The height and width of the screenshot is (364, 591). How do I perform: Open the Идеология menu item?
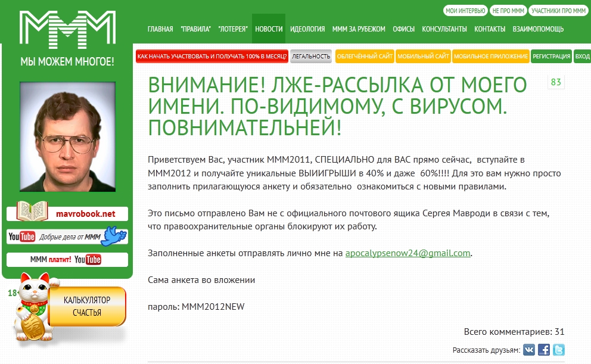[307, 29]
